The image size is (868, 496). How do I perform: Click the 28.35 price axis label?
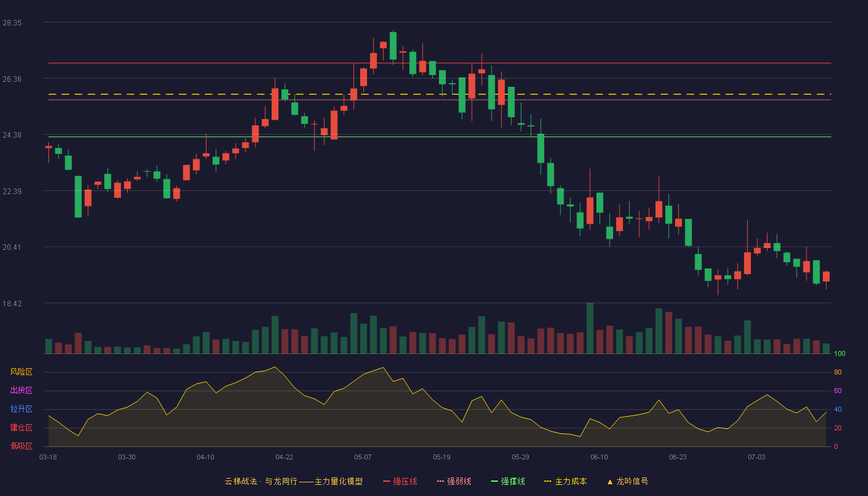click(12, 23)
